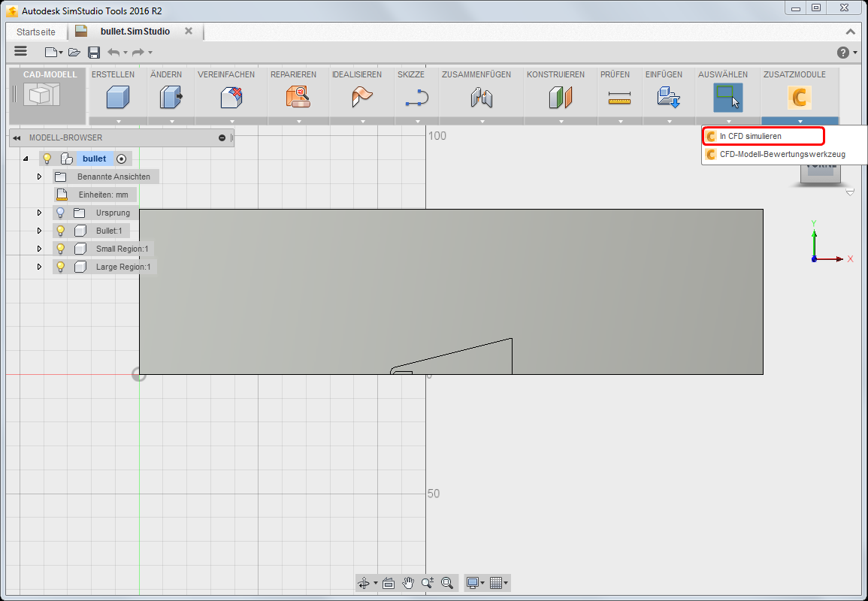The image size is (868, 601).
Task: Activate the bullet component radio button
Action: tap(121, 159)
